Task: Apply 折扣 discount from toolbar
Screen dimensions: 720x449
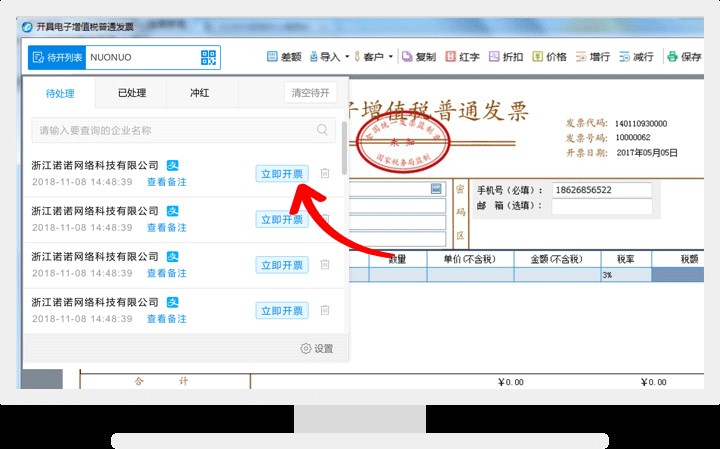Action: coord(506,56)
